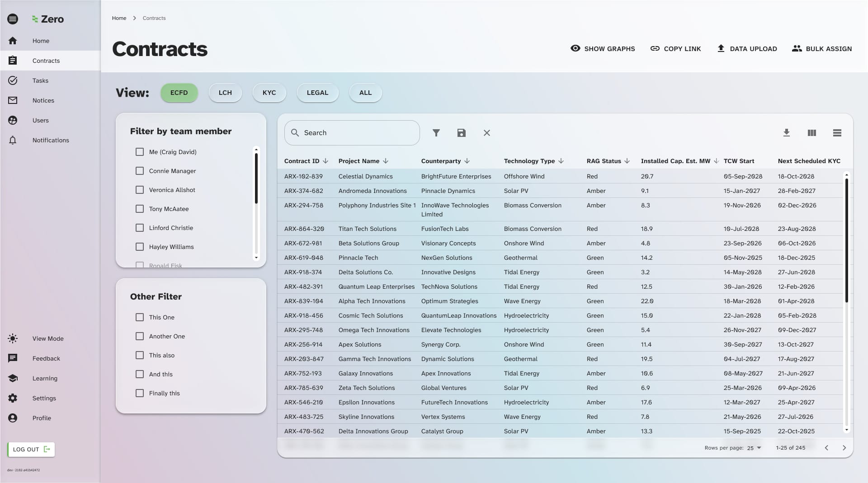The image size is (868, 483).
Task: Switch to the KYC view tab
Action: 269,93
